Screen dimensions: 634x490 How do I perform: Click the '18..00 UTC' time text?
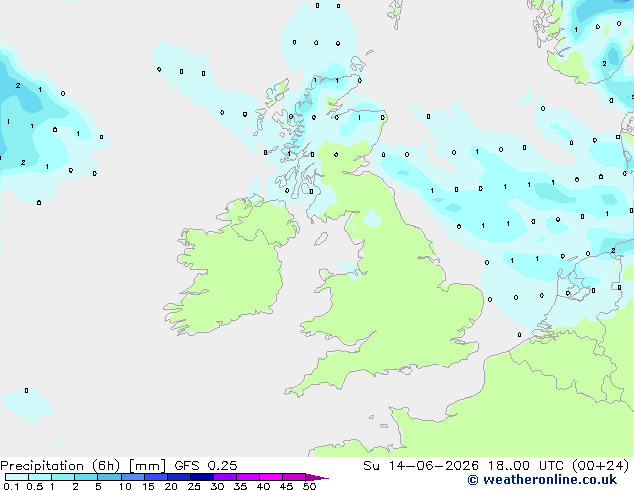(526, 466)
